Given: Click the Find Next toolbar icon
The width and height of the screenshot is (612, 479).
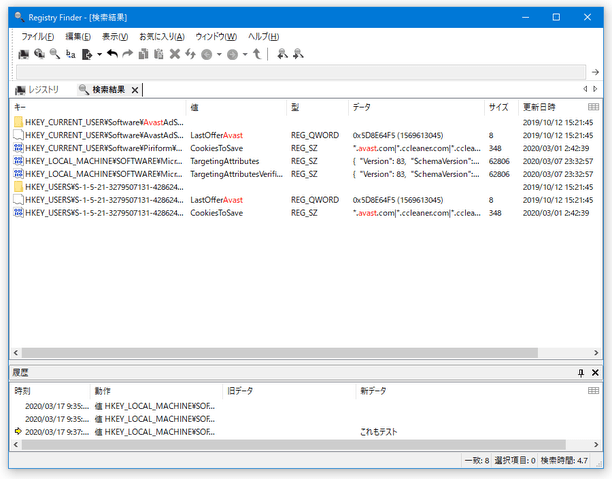Looking at the screenshot, I should [298, 54].
